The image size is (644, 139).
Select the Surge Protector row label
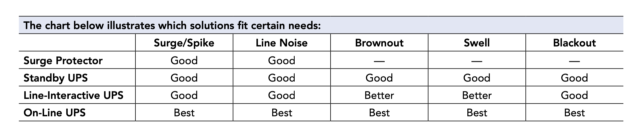tap(63, 60)
